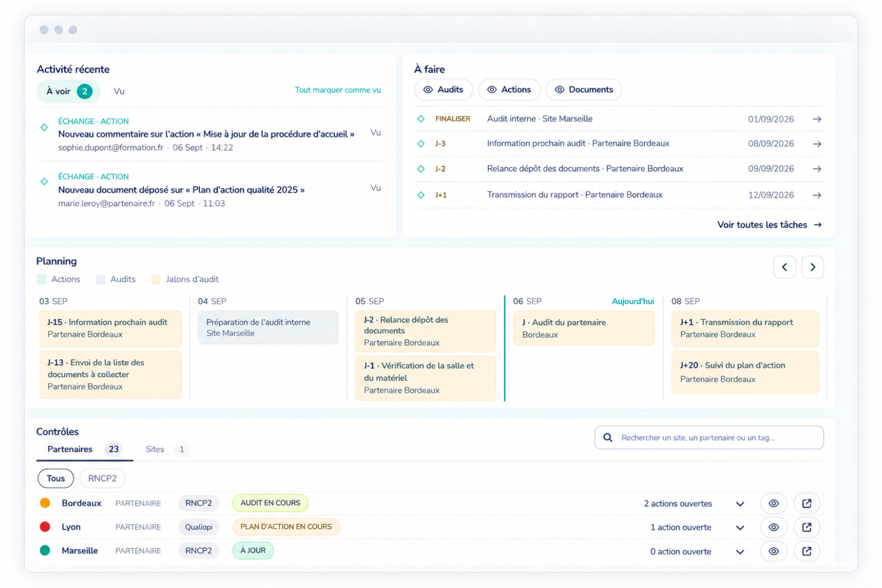This screenshot has width=882, height=588.
Task: Click the Jalons d'audit legend color swatch
Action: (156, 280)
